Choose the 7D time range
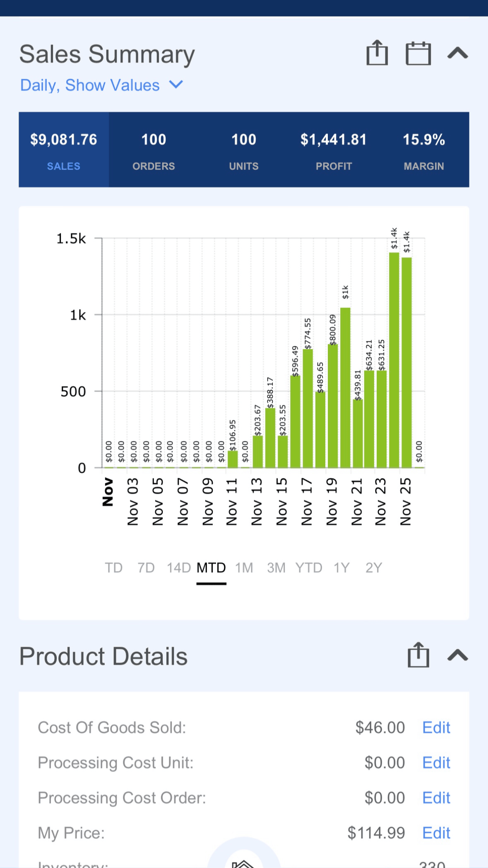 [x=146, y=568]
